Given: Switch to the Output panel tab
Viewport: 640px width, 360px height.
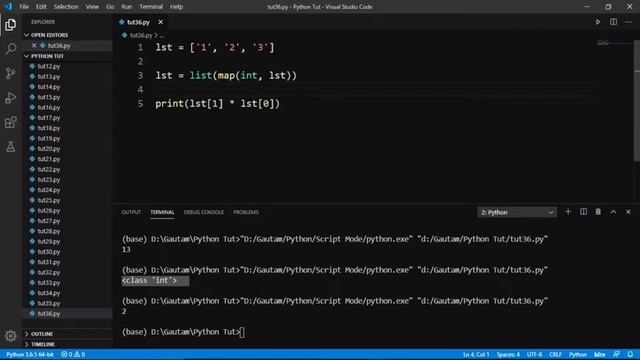Looking at the screenshot, I should point(131,212).
